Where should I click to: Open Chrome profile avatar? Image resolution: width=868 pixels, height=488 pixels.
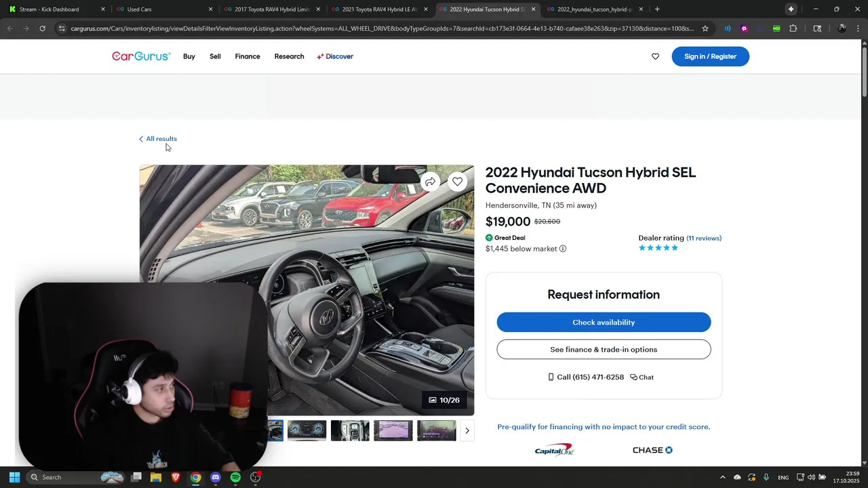842,28
